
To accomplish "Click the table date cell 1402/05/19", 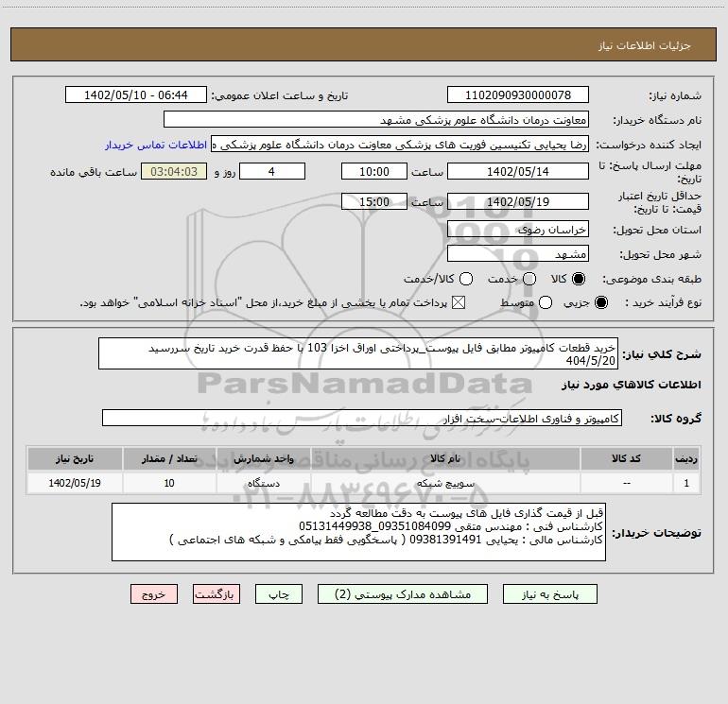I will 75,483.
